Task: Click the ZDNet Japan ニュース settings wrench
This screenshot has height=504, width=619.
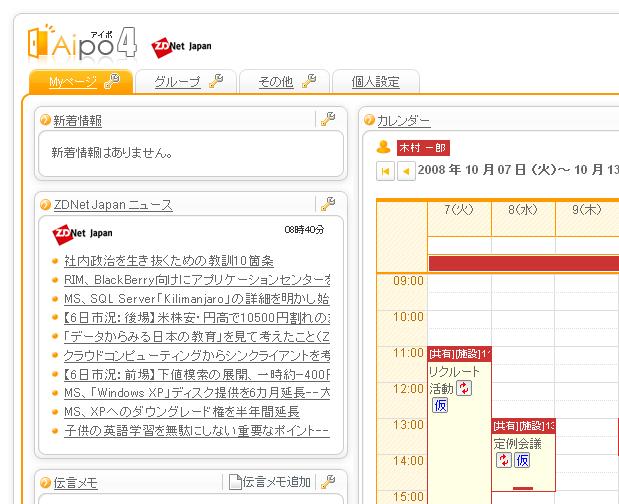Action: click(328, 204)
